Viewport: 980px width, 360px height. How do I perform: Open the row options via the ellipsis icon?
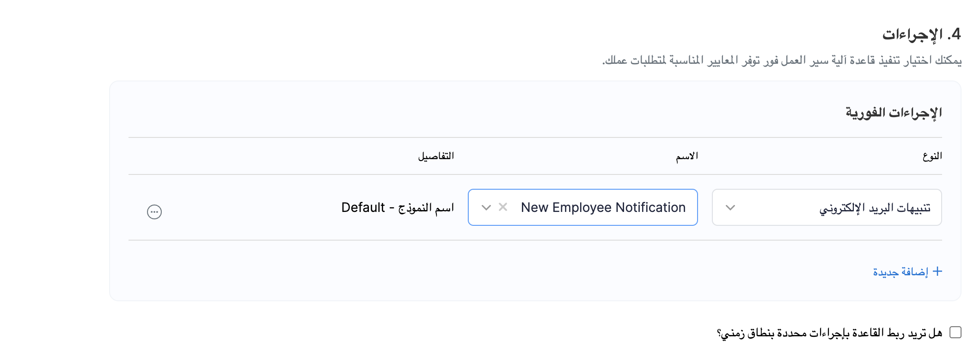click(154, 211)
